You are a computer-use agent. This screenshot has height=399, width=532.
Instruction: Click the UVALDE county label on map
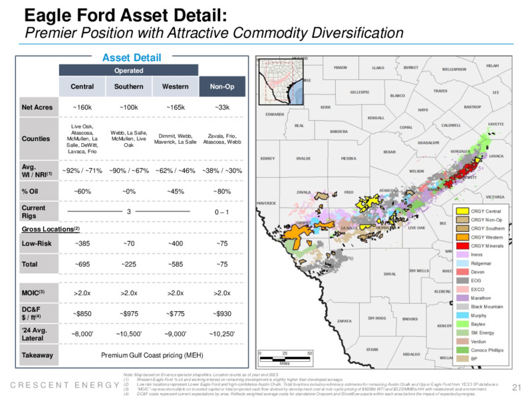click(x=303, y=158)
